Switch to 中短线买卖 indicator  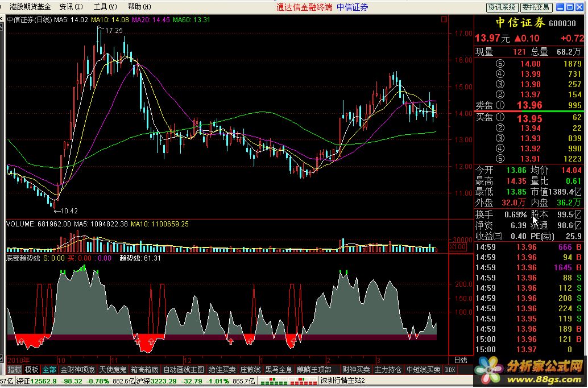coord(424,370)
